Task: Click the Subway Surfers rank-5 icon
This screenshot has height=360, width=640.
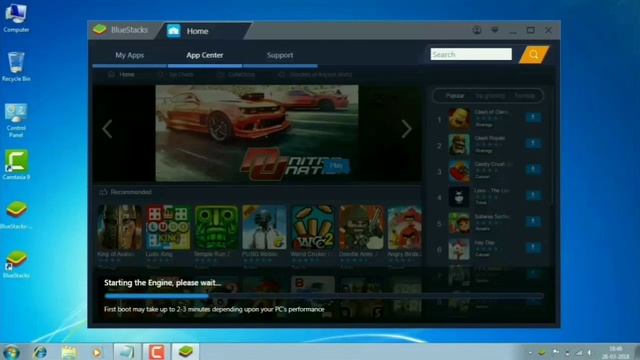Action: [x=459, y=223]
